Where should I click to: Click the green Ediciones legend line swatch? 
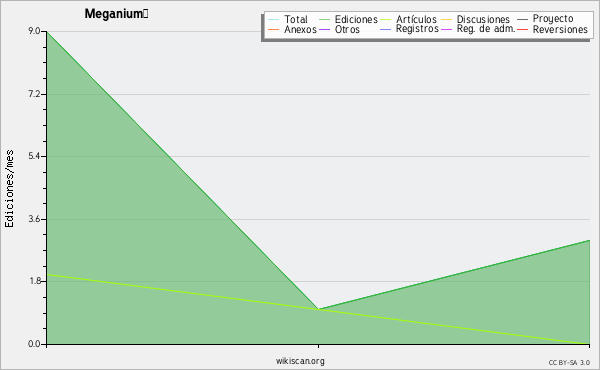click(324, 19)
